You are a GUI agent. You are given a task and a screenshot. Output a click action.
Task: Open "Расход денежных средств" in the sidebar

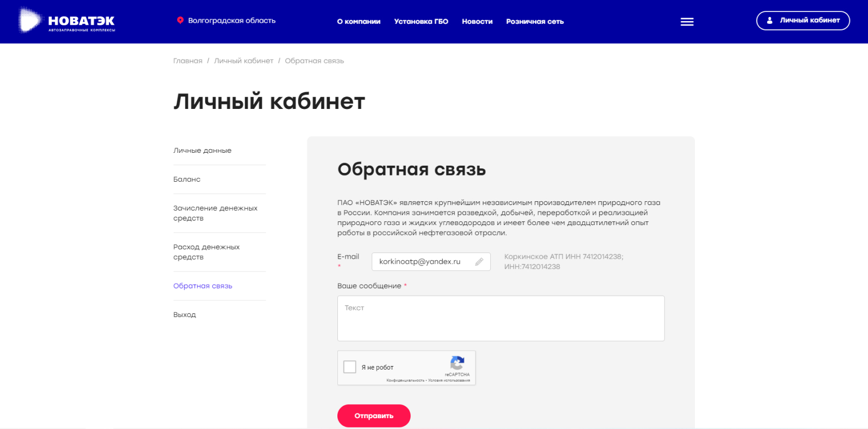tap(206, 252)
